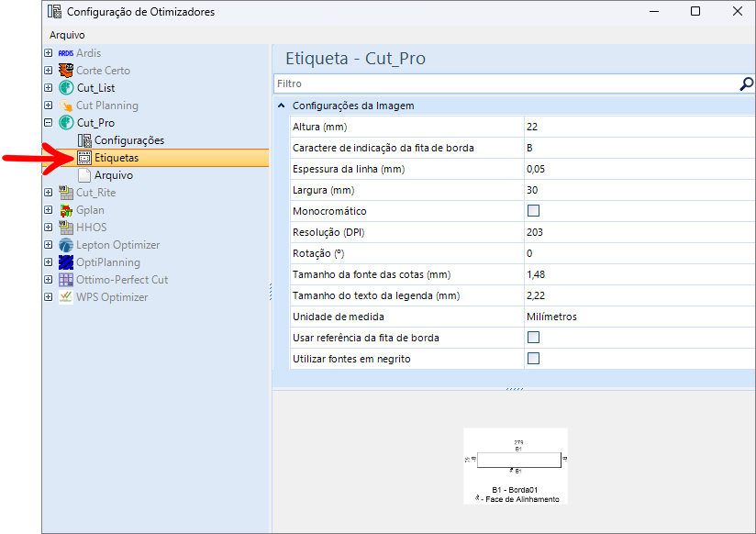Click the Cut_Rite icon
Screen dimensions: 756x534
tap(65, 193)
